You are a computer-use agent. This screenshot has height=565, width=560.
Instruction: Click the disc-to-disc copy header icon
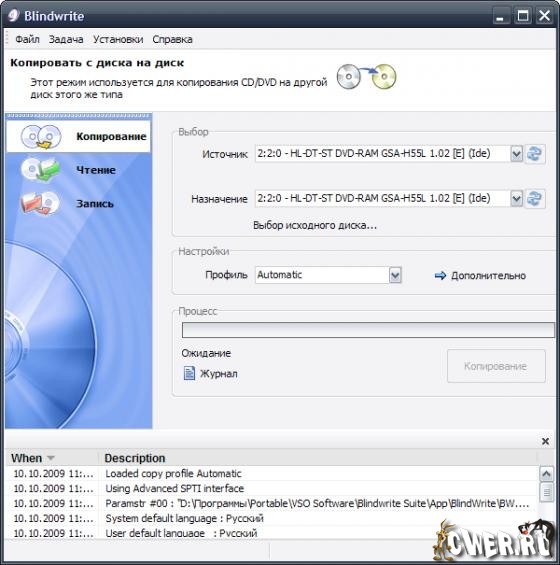point(366,76)
